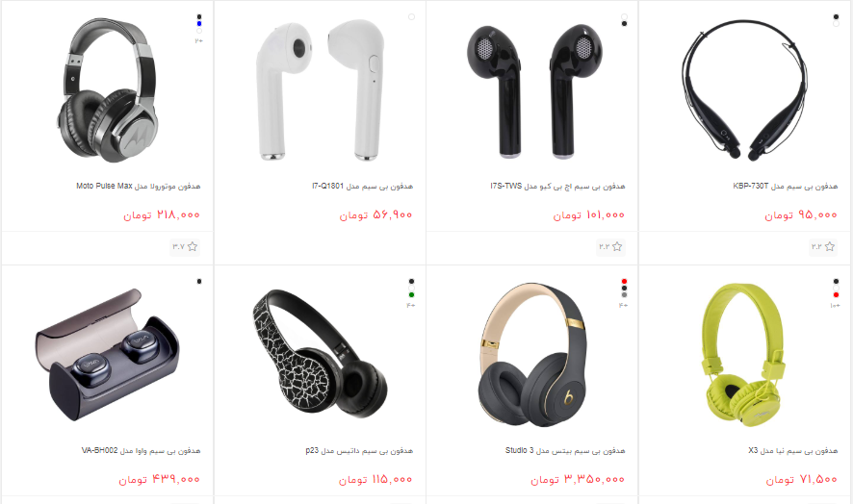Click the star rating on Moto Pulse Max
Image resolution: width=853 pixels, height=504 pixels.
click(185, 247)
